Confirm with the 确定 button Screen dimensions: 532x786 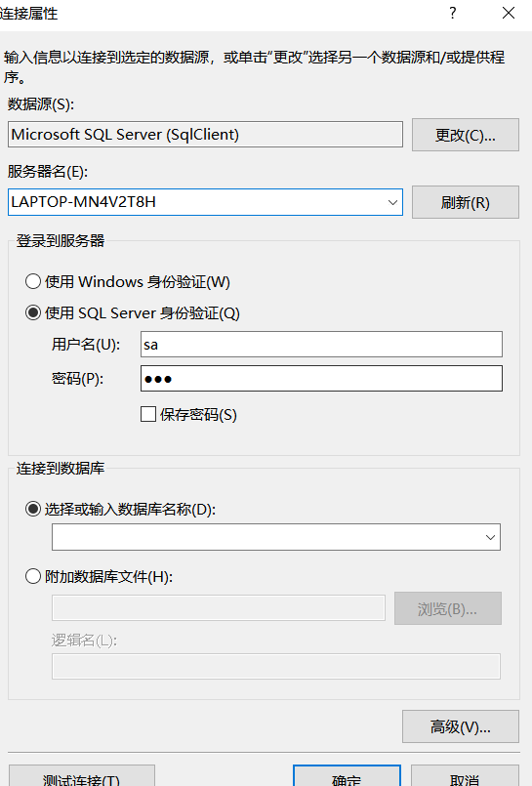[347, 777]
